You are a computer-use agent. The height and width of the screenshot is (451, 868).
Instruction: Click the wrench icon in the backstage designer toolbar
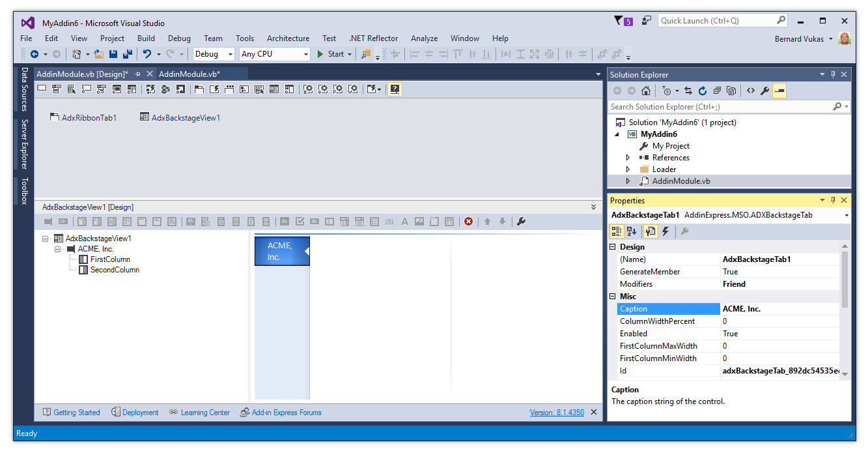point(521,222)
